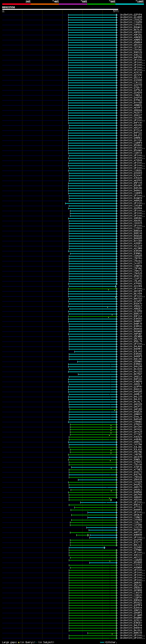Select the UniRef100_A2VCY6 label

[x=131, y=72]
